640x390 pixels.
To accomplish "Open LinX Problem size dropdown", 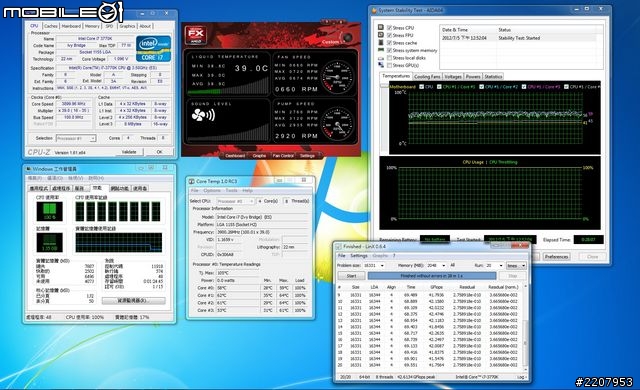I will pyautogui.click(x=374, y=266).
